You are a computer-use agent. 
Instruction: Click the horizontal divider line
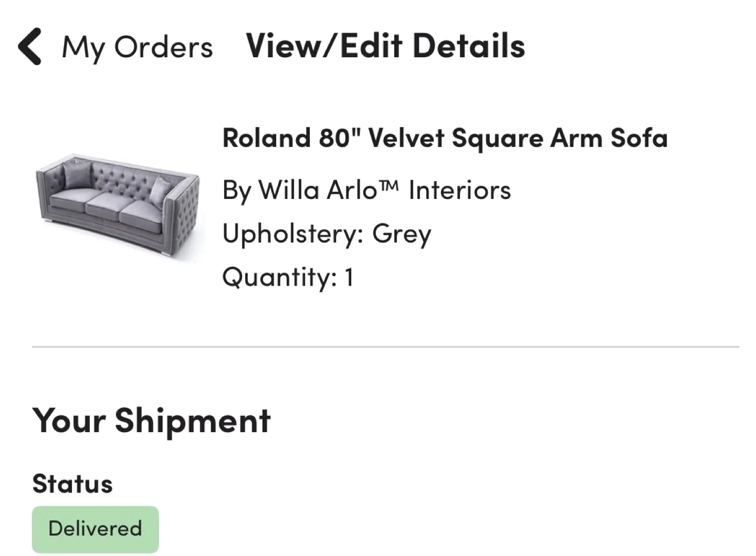(x=385, y=347)
